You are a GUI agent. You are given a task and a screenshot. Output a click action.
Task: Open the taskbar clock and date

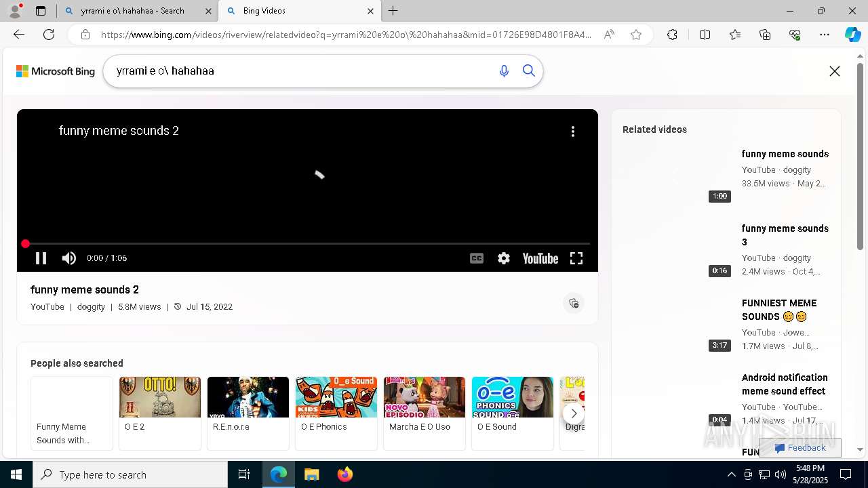click(810, 474)
